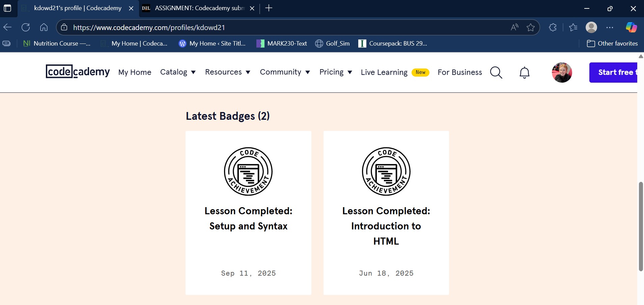This screenshot has width=644, height=305.
Task: Open the notifications bell
Action: pos(524,73)
